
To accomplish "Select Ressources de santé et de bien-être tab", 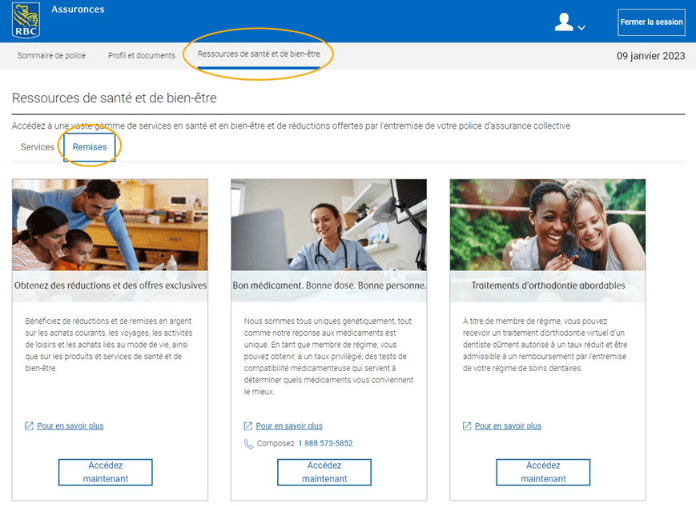I will coord(258,55).
